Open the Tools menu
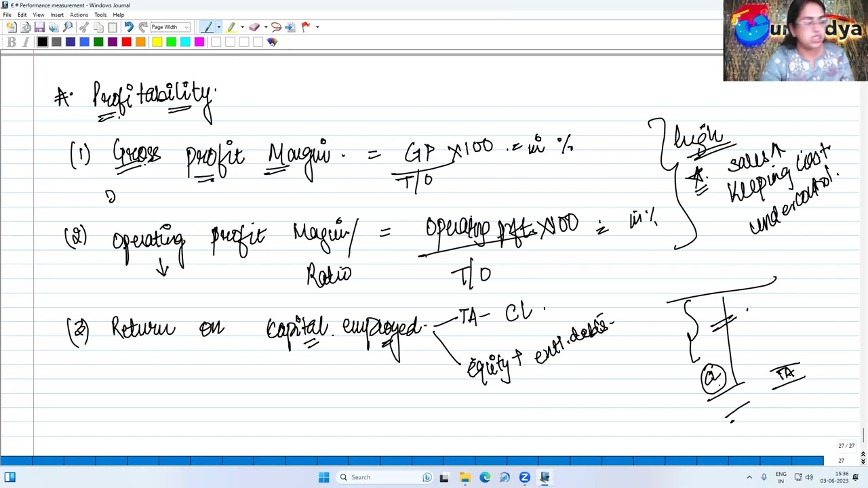The height and width of the screenshot is (488, 868). point(100,15)
